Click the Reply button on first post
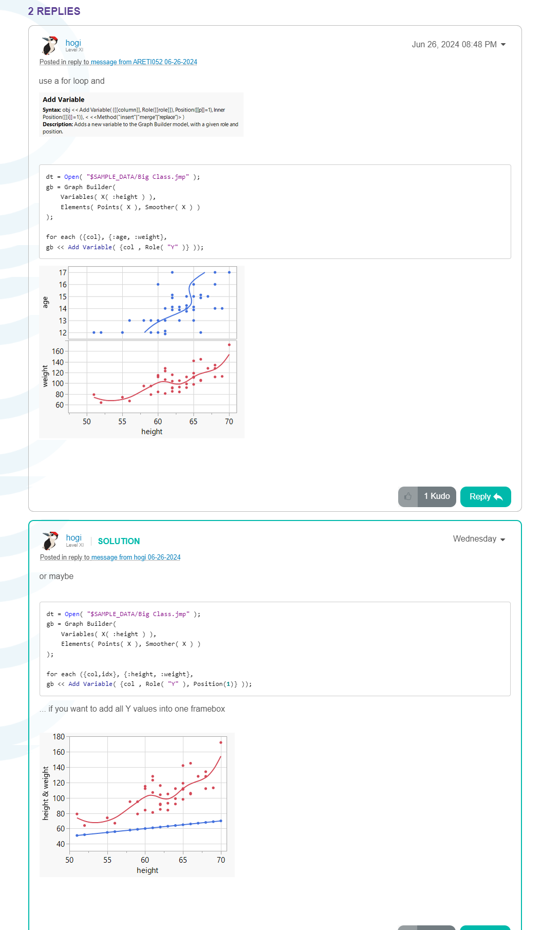Viewport: 560px width, 930px height. coord(485,496)
